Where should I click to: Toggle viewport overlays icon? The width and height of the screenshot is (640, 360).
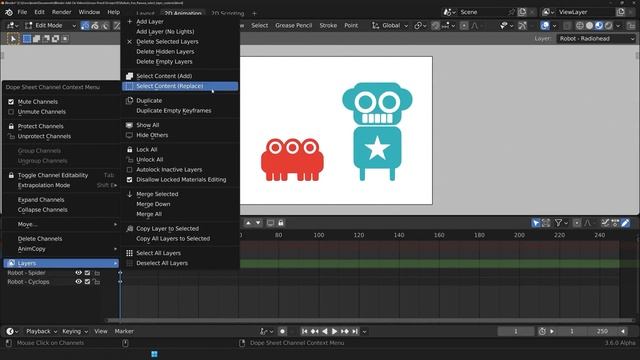(x=544, y=25)
